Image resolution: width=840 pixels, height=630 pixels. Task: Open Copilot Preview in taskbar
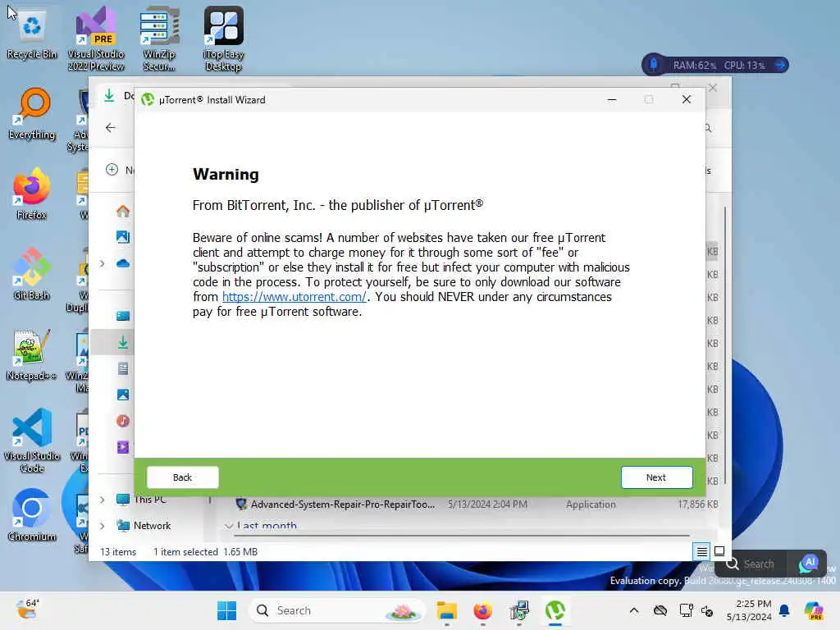814,610
